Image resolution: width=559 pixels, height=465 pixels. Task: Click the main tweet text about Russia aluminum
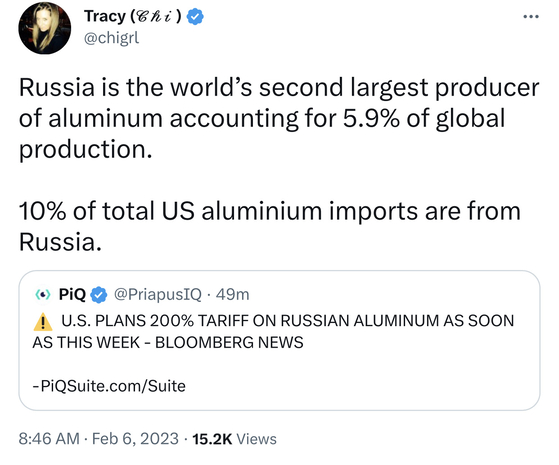coord(279,118)
